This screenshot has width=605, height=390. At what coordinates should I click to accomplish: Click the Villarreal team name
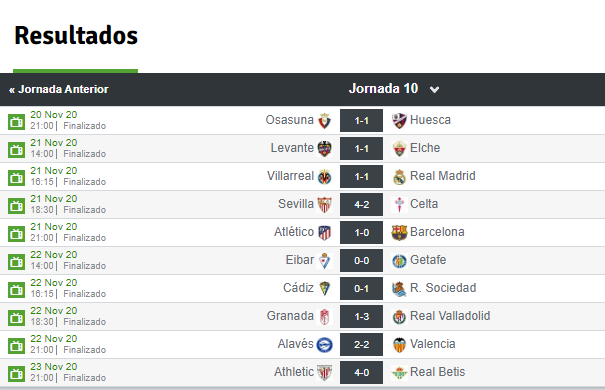pos(291,176)
